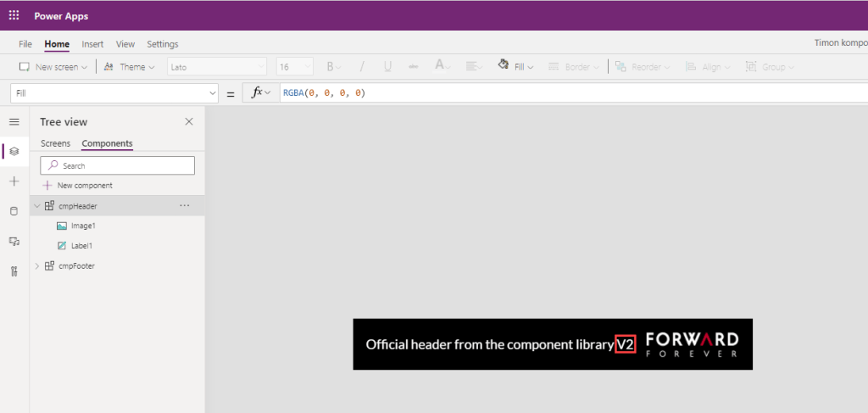Expand the cmpFooter component node

pyautogui.click(x=36, y=266)
